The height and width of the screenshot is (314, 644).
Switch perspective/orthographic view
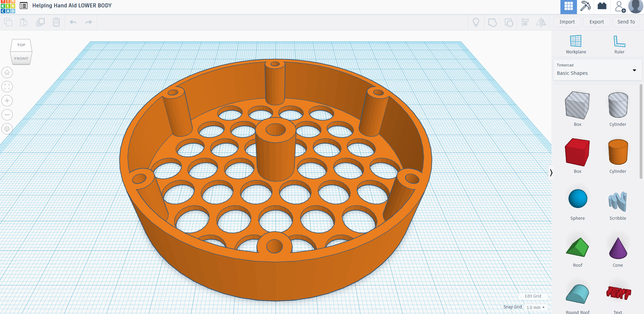[x=7, y=129]
